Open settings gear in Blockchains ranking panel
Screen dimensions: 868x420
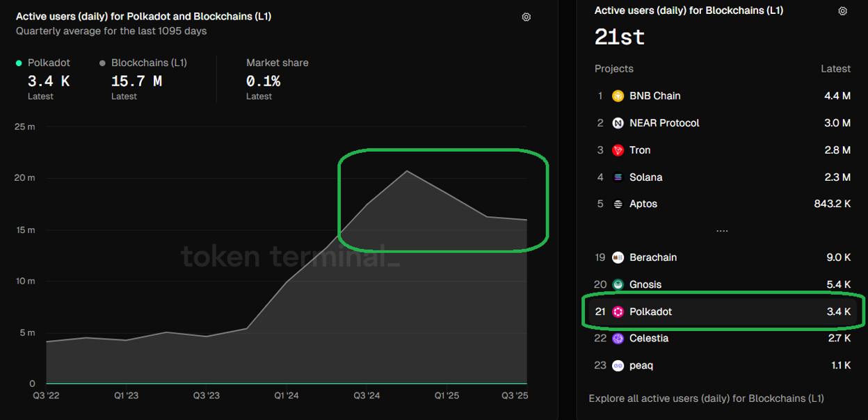click(x=843, y=11)
